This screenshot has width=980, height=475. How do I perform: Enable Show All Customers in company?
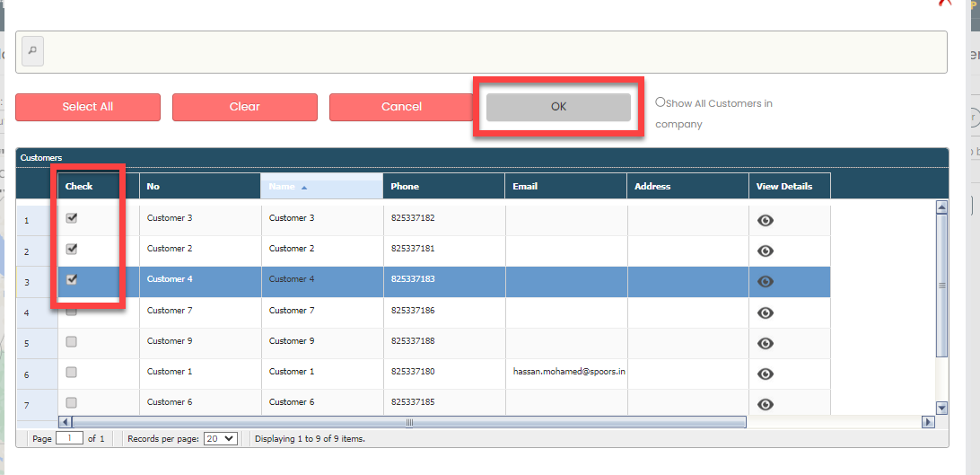[661, 102]
